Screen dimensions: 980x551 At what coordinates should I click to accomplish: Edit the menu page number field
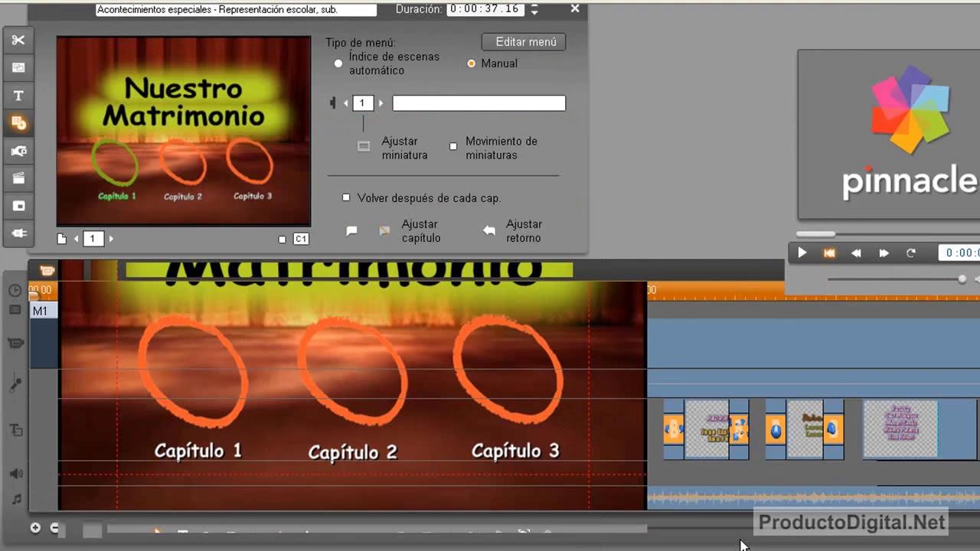coord(93,239)
